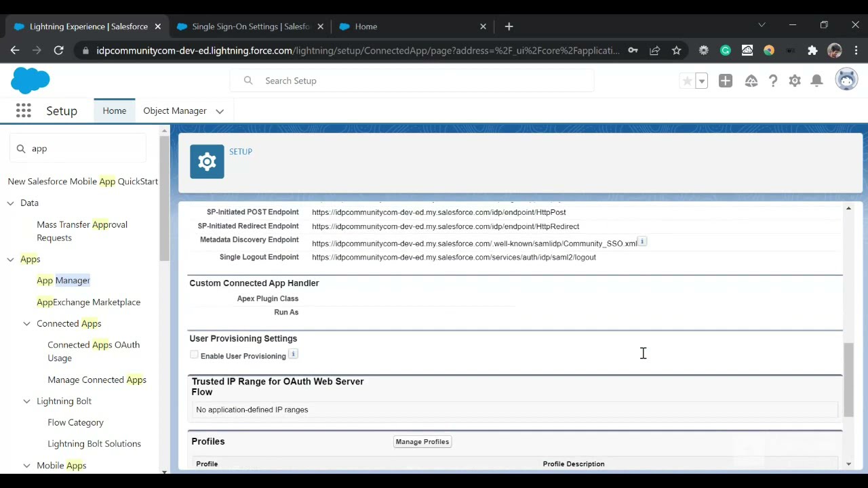Open Lightning Bolt Solutions

pos(94,443)
